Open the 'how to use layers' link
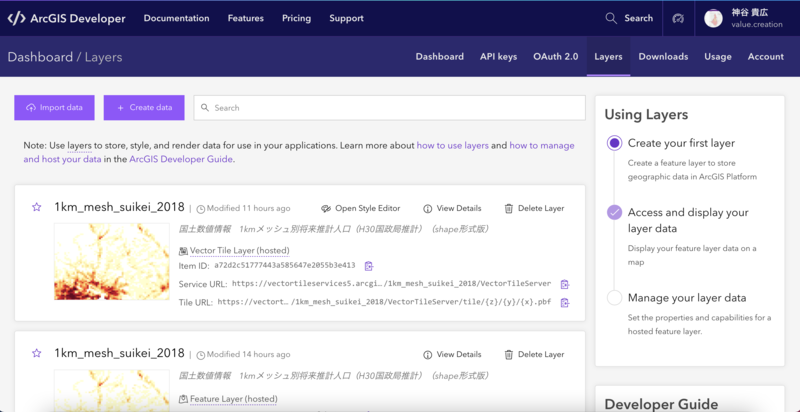Screen dimensions: 800x412 coord(453,145)
